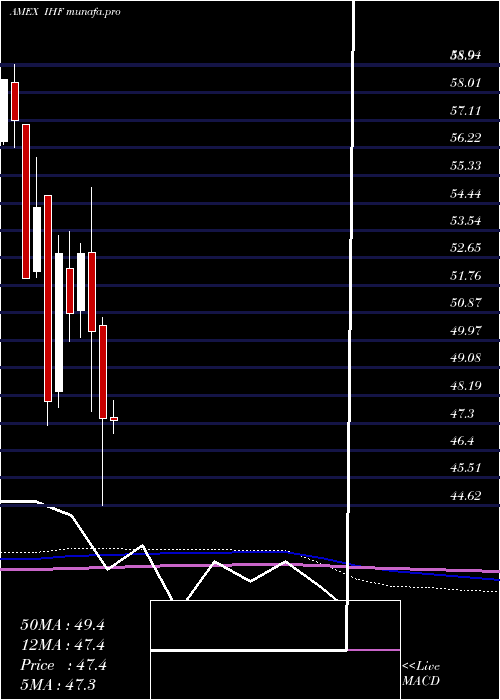Screen dimensions: 500x700
Task: Click the 58.01 price level label
Action: pos(465,83)
